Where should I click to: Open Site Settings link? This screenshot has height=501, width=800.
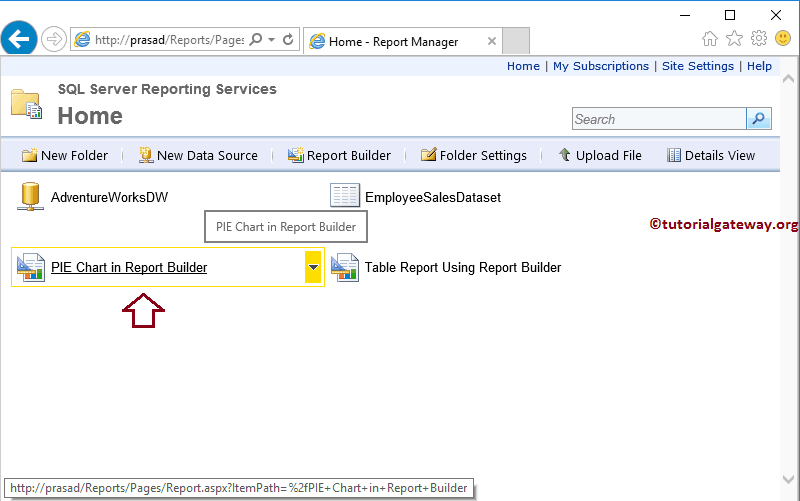(698, 66)
